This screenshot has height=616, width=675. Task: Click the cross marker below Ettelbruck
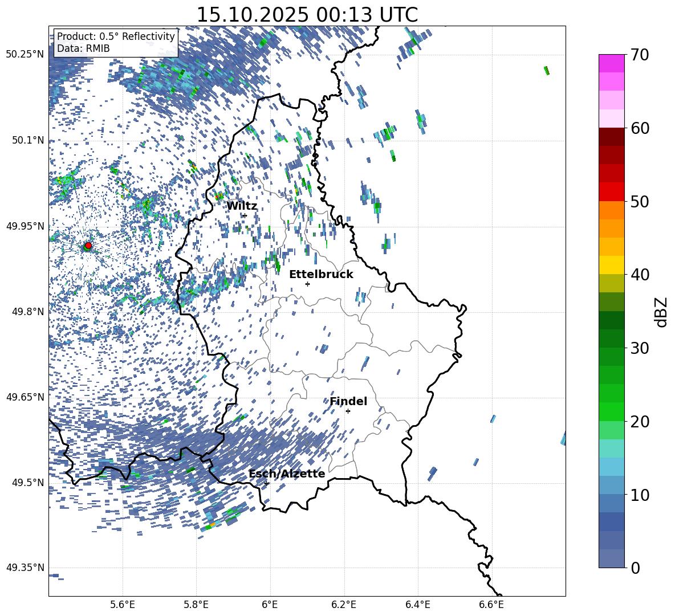(307, 284)
